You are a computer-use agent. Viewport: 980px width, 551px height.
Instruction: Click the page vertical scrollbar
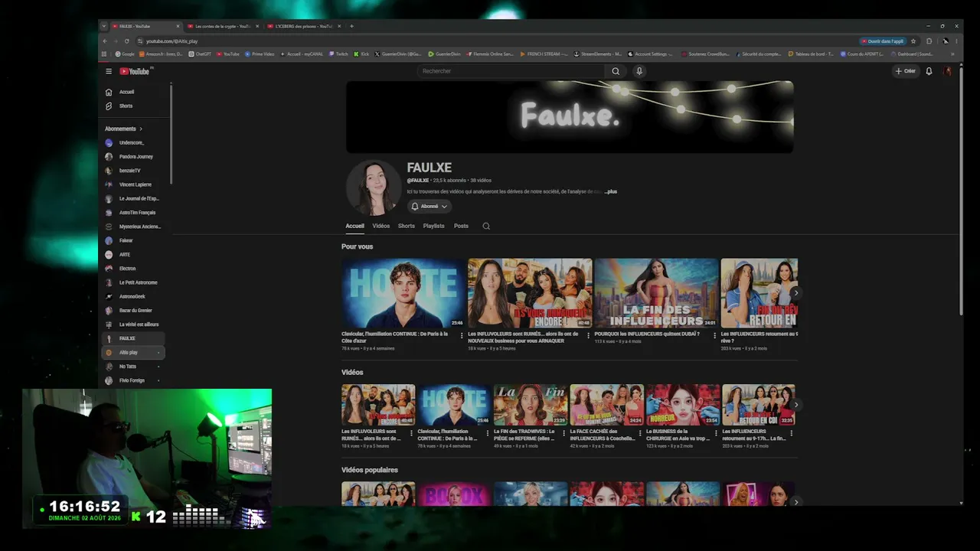(x=961, y=191)
